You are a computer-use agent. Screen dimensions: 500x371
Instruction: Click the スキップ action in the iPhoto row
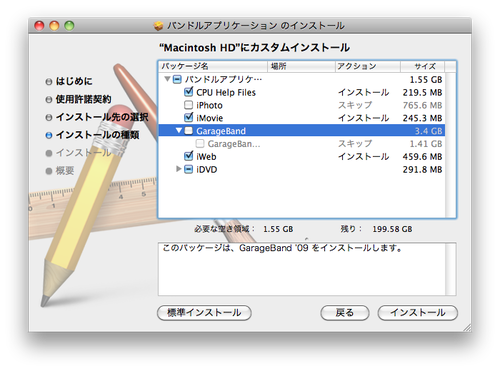tap(355, 105)
